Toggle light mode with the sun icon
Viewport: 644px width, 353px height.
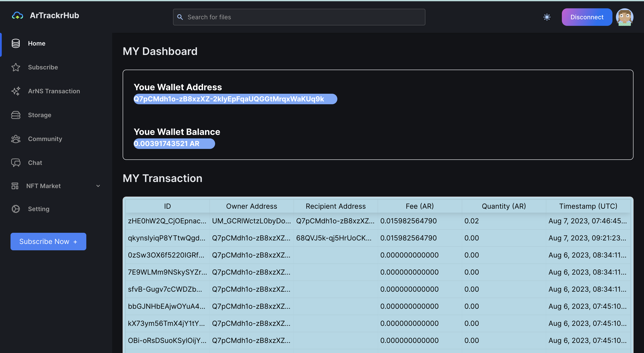[547, 17]
